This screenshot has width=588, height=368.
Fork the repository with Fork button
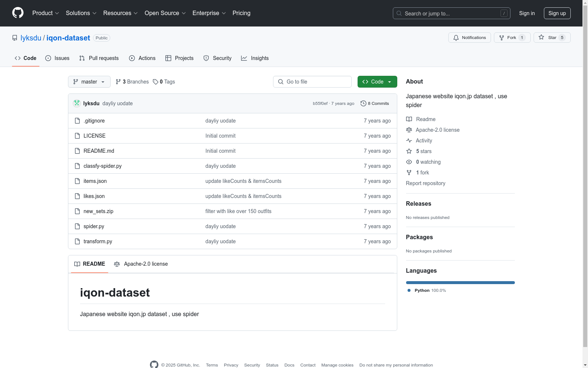512,38
